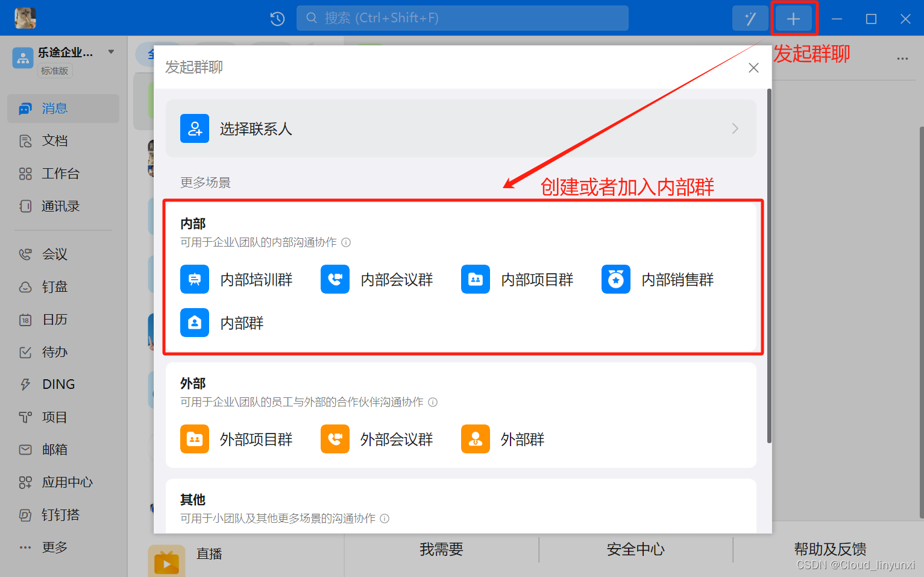The image size is (924, 577).
Task: Click the user avatar in top left
Action: (25, 18)
